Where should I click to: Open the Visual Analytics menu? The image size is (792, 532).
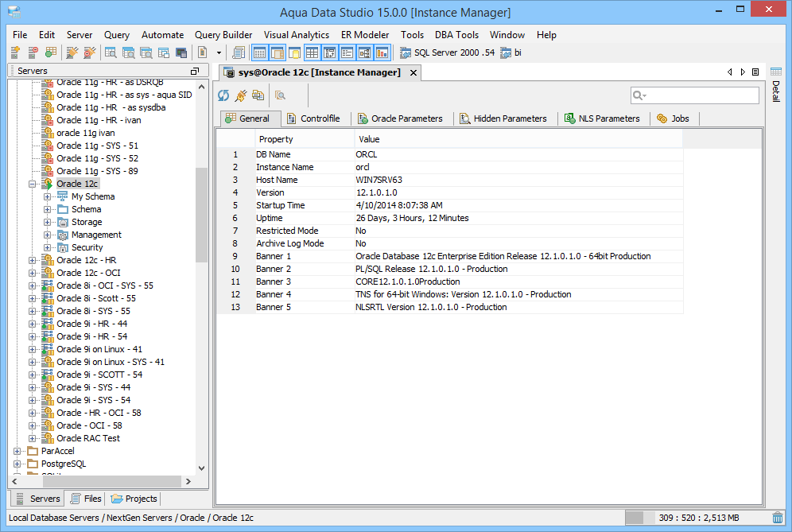(x=297, y=35)
